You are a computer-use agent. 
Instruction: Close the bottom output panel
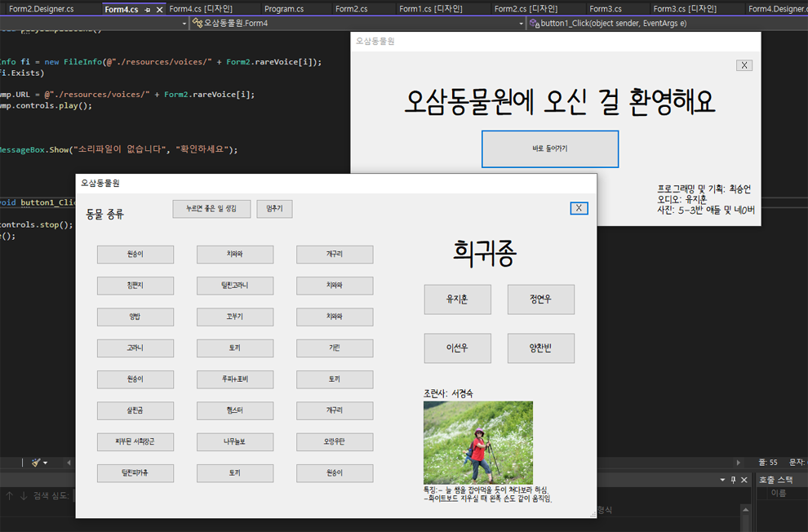(x=744, y=480)
